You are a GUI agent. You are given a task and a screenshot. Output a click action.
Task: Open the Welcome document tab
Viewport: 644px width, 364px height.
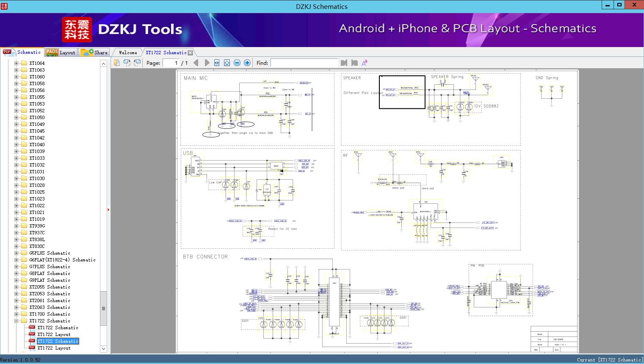[x=127, y=53]
